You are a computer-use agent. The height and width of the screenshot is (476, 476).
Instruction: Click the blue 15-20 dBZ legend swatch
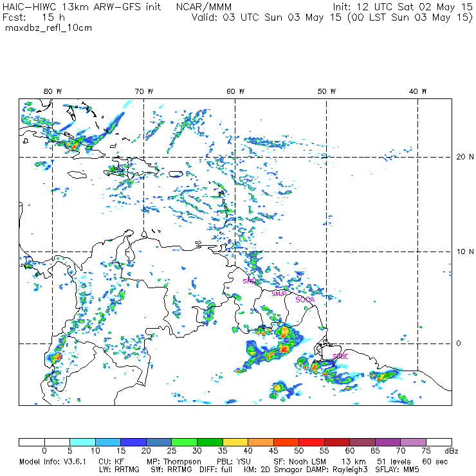click(x=134, y=442)
